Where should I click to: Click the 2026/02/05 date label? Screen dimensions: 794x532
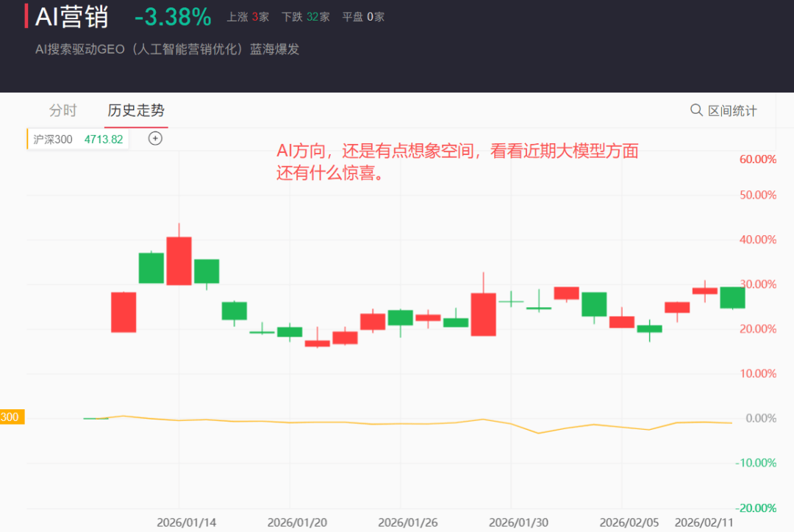(x=629, y=522)
